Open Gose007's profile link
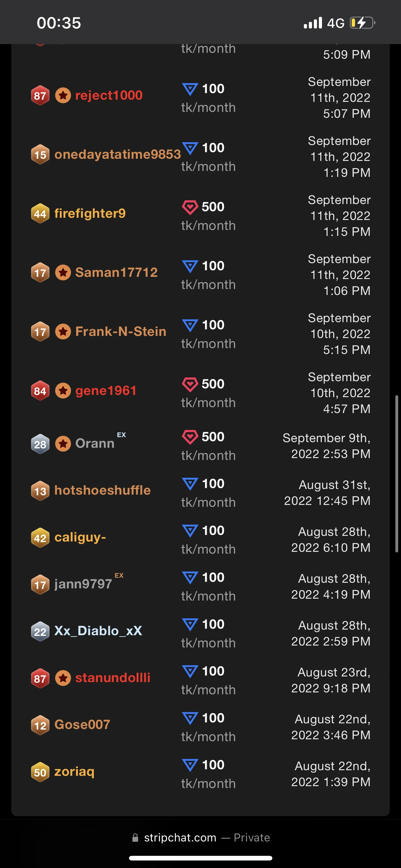The height and width of the screenshot is (868, 401). coord(82,725)
